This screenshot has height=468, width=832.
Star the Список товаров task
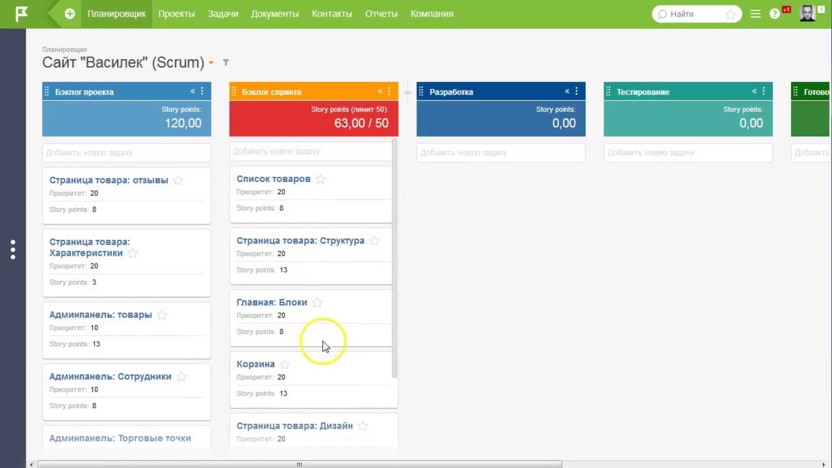coord(320,179)
